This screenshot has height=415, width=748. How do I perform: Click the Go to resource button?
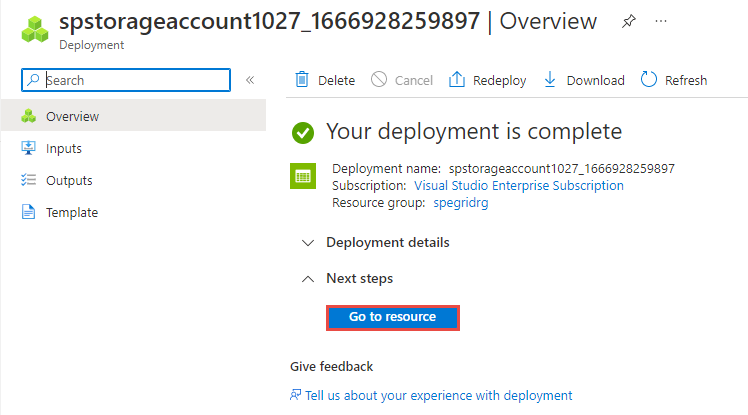coord(392,317)
